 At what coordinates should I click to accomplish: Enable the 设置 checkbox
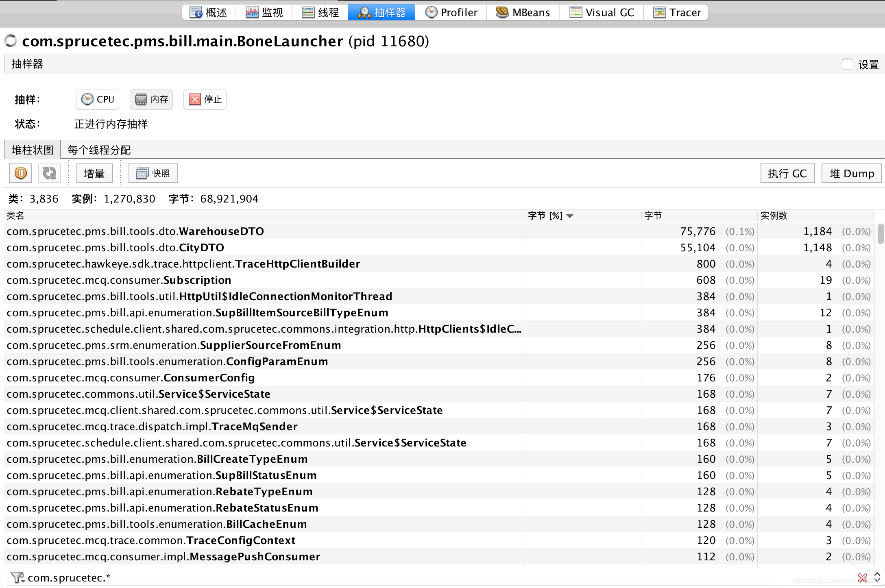pos(847,64)
